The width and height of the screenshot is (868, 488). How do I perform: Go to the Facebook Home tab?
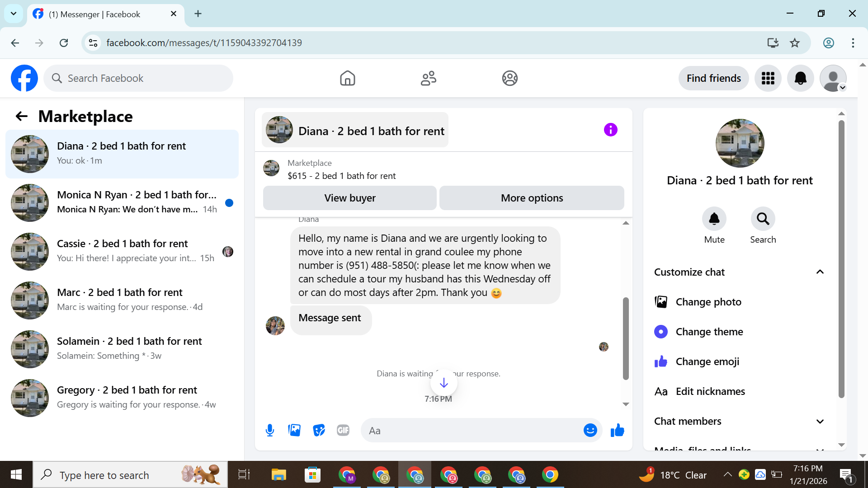point(347,78)
